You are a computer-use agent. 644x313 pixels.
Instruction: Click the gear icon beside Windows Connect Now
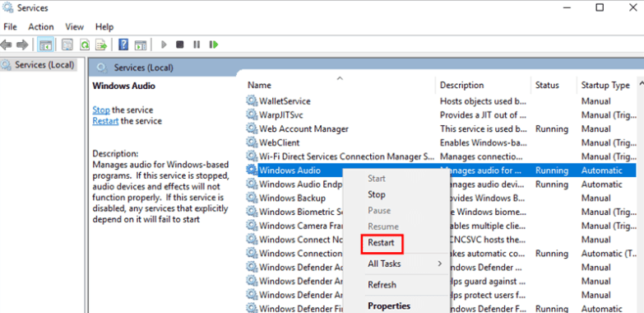(252, 240)
